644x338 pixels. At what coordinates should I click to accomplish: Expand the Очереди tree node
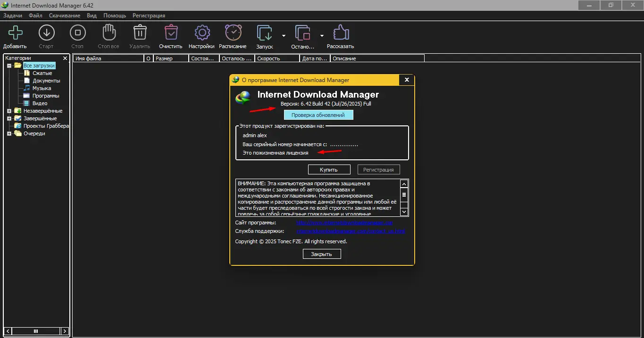click(9, 133)
